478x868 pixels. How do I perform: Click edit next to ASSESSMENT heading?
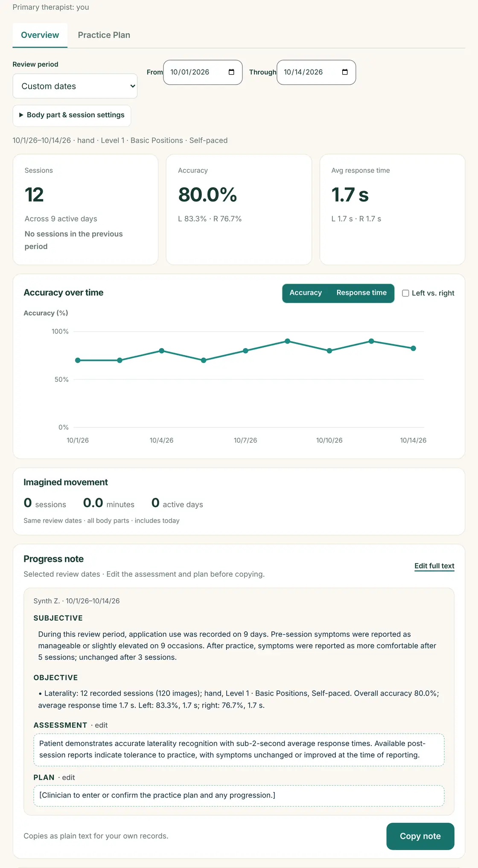(101, 725)
